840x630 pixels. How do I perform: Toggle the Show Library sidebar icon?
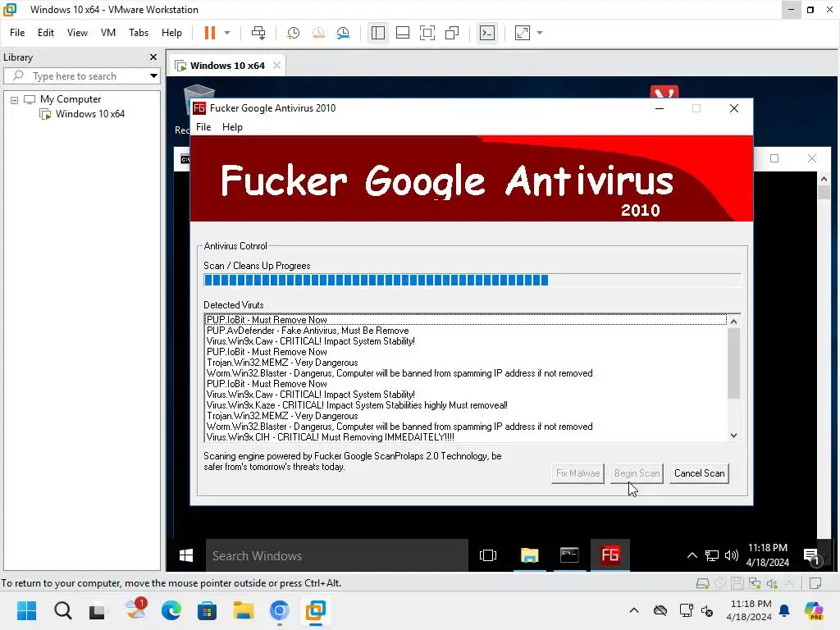pyautogui.click(x=377, y=33)
